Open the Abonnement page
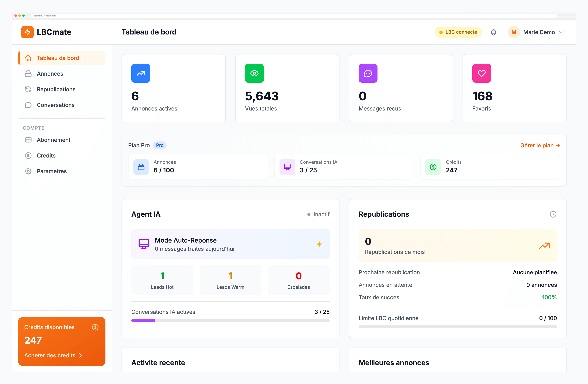The image size is (588, 384). 53,140
